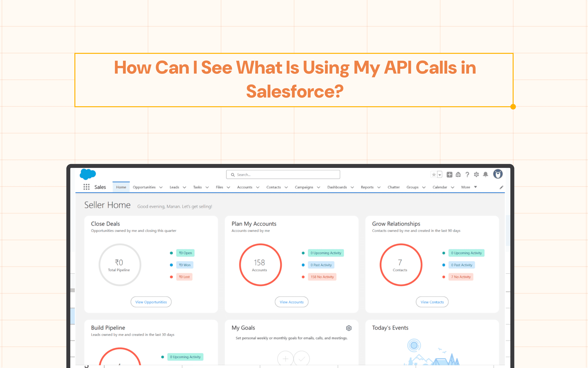
Task: Open the App Launcher grid icon
Action: click(86, 187)
